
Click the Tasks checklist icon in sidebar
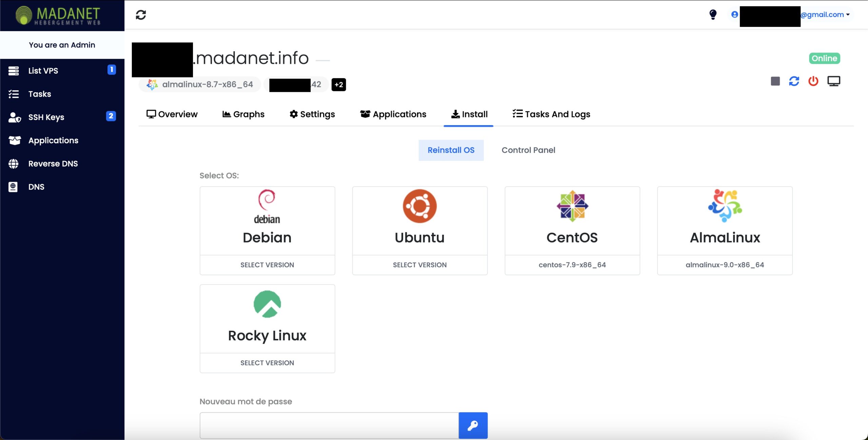pos(14,94)
